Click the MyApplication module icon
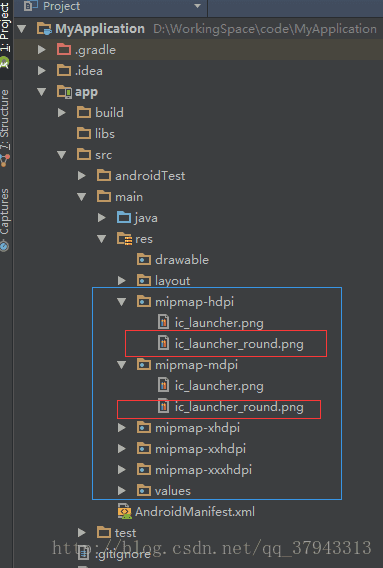383x568 pixels. 44,29
